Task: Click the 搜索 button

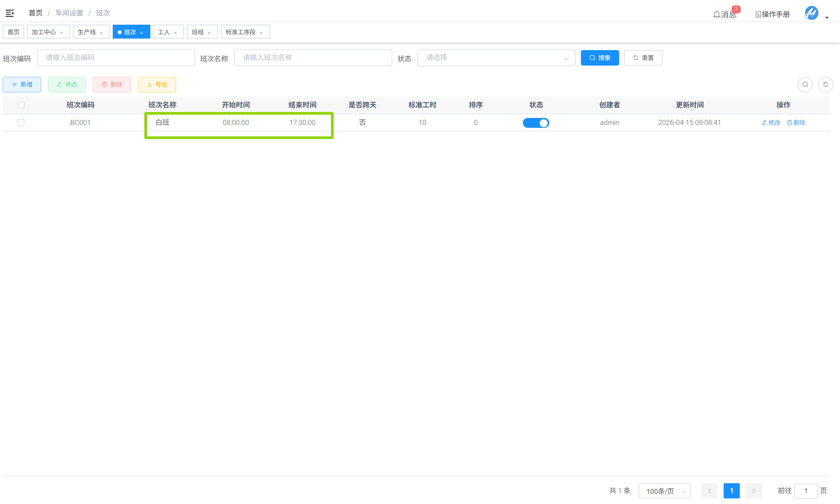Action: coord(600,58)
